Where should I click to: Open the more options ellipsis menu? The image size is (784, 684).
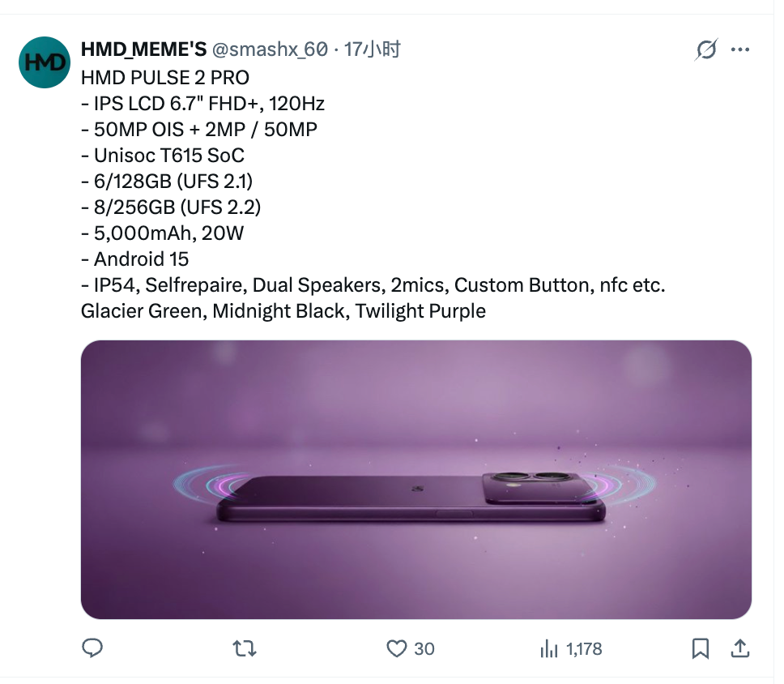click(740, 49)
